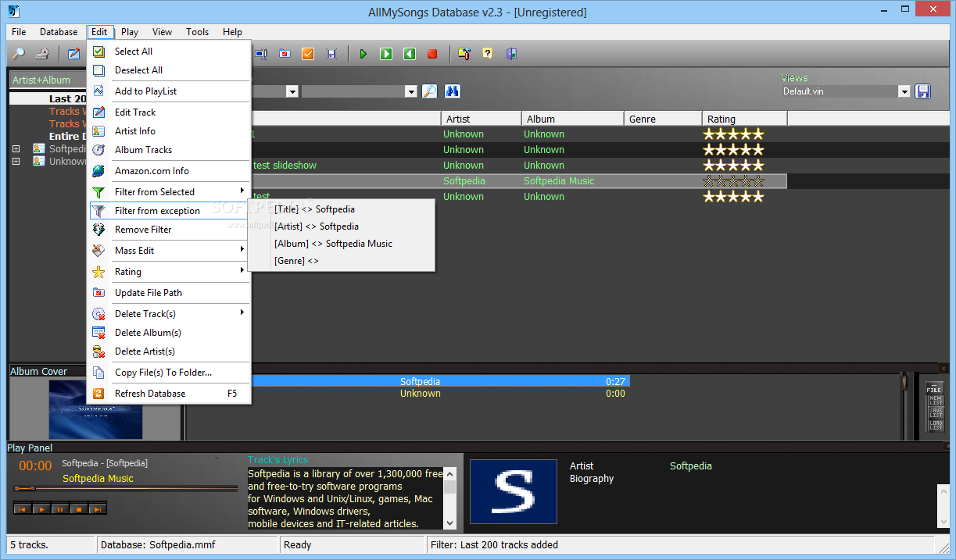956x560 pixels.
Task: Select the [Genre] <> filter option
Action: (x=342, y=261)
